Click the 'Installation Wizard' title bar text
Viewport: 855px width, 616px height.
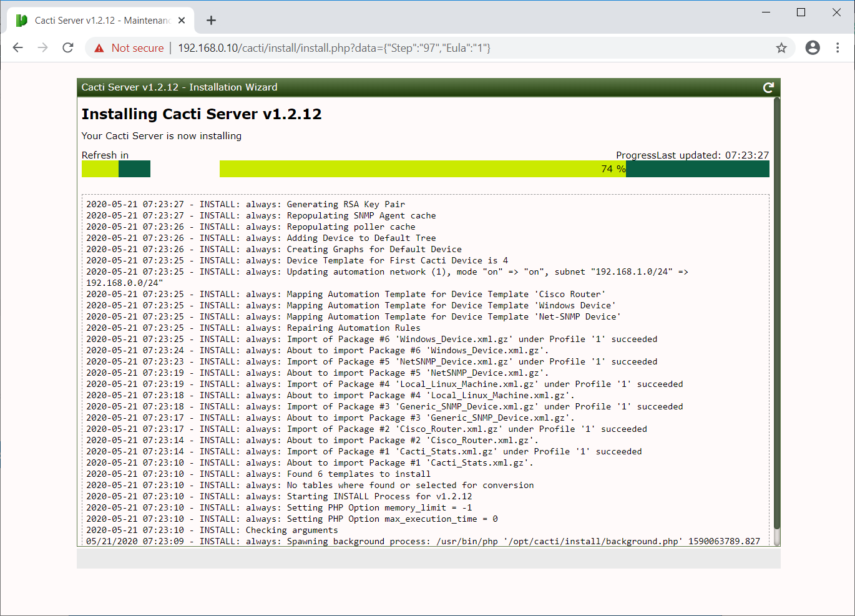pos(233,87)
